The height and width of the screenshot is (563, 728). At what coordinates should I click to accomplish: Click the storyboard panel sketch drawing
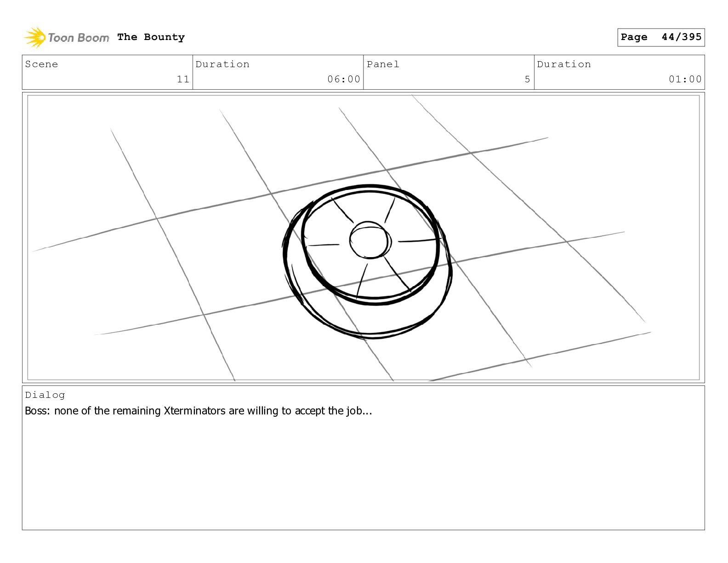click(364, 237)
